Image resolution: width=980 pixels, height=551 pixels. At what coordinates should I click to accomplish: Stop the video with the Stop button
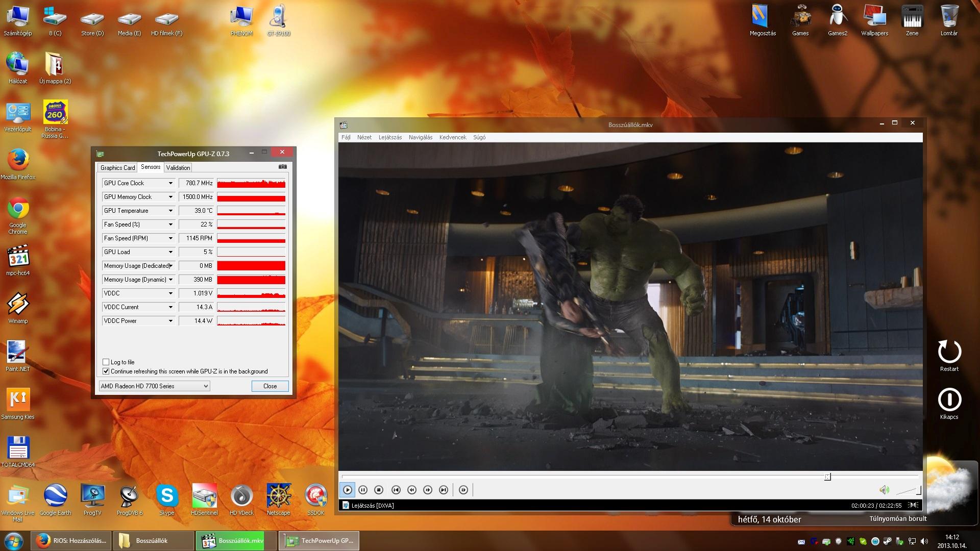(x=379, y=490)
